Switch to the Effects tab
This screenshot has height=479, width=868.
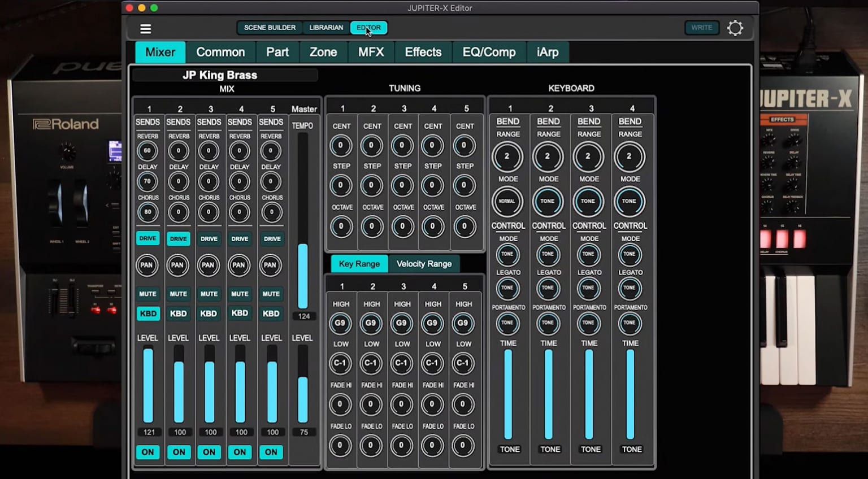tap(423, 51)
